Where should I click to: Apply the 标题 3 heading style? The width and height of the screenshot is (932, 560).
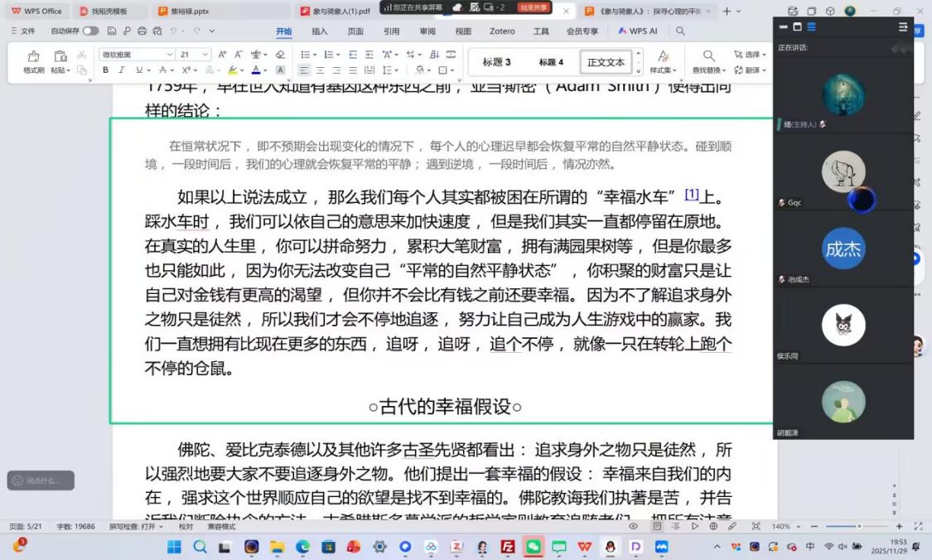(496, 62)
